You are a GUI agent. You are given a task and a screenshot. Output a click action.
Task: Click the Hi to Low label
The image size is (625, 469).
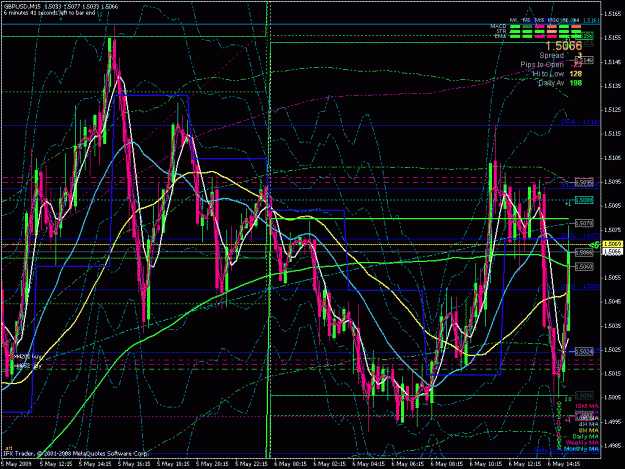coord(548,74)
